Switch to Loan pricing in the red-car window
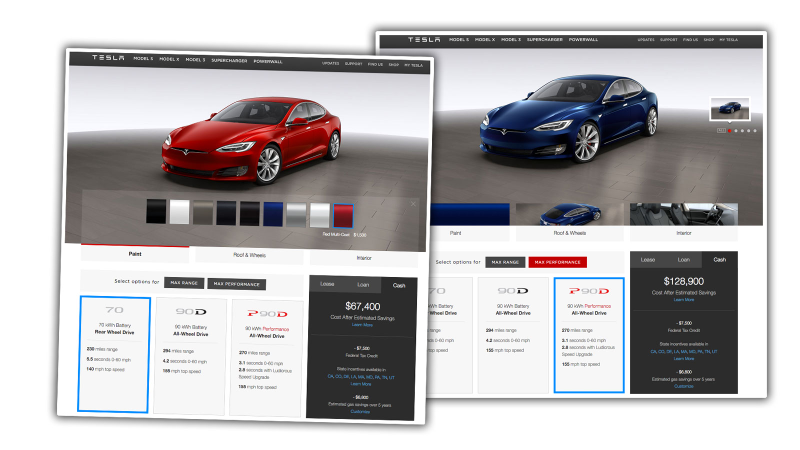800x450 pixels. 363,285
